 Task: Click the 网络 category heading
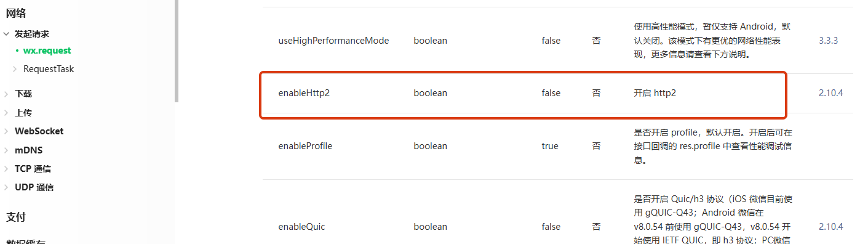point(16,13)
